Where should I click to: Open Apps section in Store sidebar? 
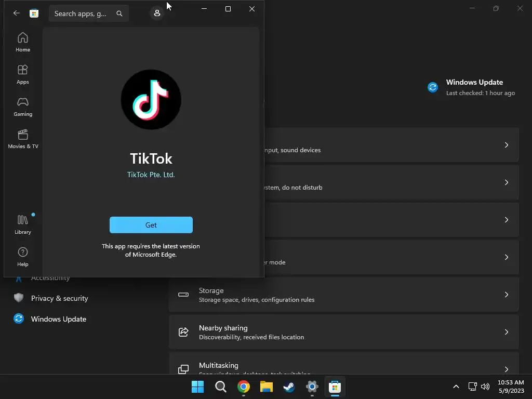[23, 74]
